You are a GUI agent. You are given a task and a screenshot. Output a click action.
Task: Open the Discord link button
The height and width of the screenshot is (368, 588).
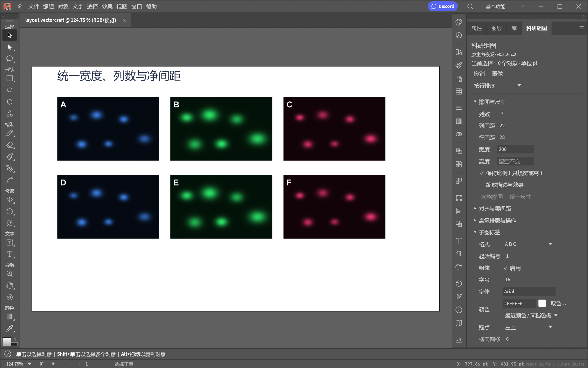[443, 6]
